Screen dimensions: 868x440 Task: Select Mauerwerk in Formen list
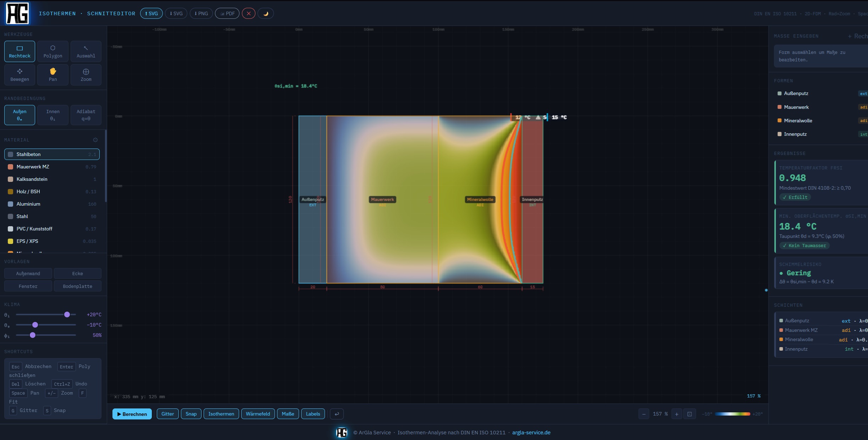(x=821, y=107)
